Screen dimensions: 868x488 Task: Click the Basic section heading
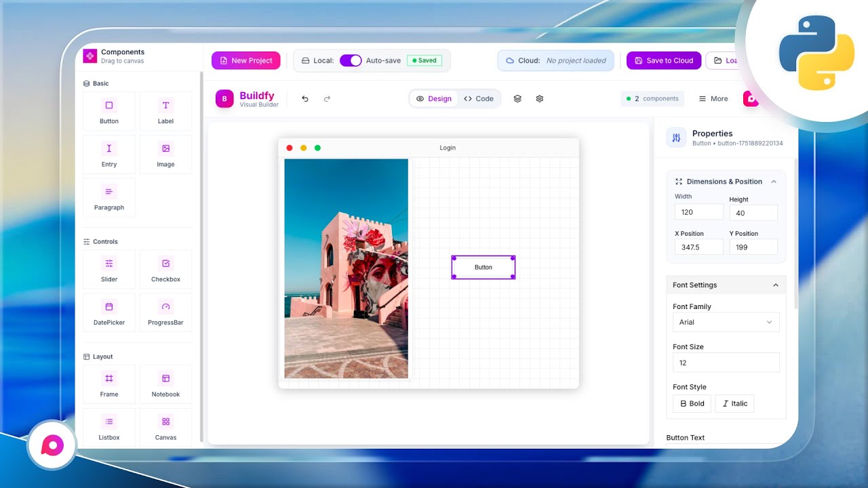coord(100,83)
